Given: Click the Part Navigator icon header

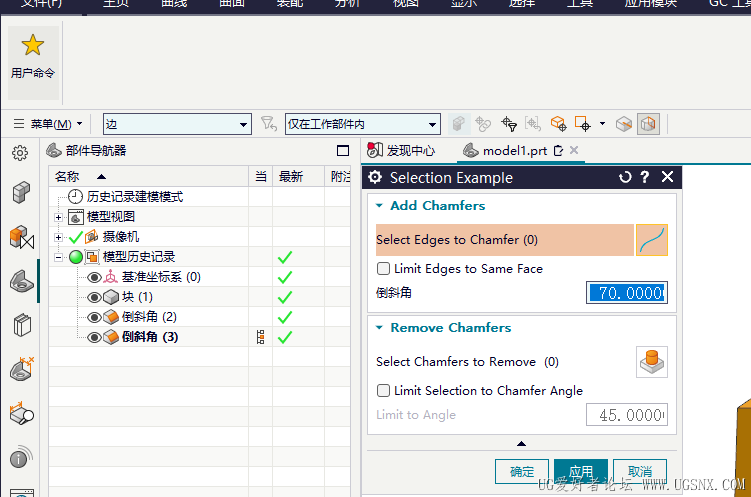Looking at the screenshot, I should pos(55,151).
